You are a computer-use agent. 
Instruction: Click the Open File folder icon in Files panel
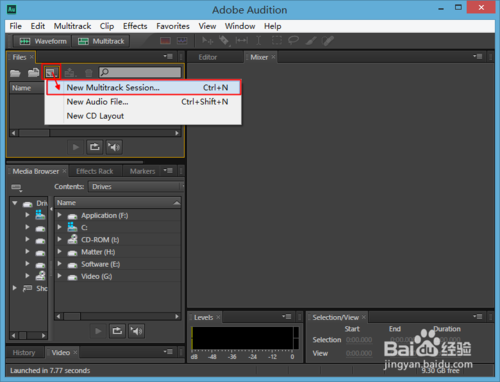coord(15,73)
